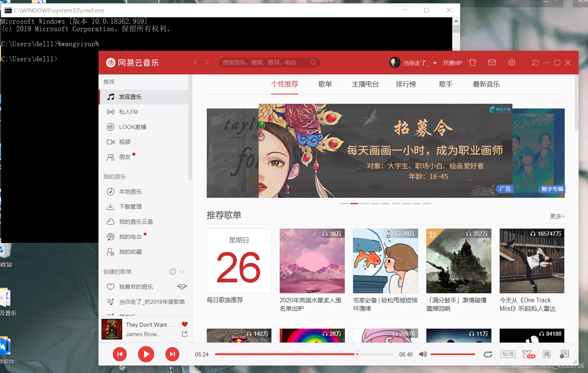Select the first banner indicator dash

point(344,203)
